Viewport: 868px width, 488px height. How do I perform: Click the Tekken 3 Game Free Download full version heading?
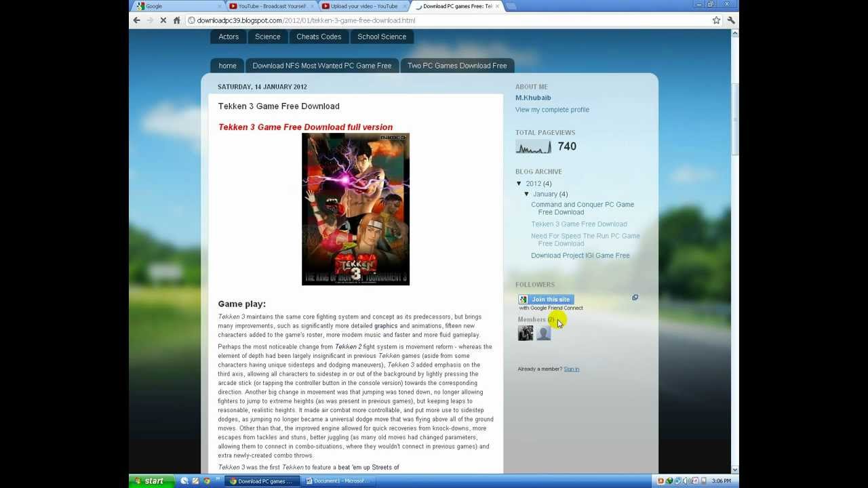[x=305, y=127]
